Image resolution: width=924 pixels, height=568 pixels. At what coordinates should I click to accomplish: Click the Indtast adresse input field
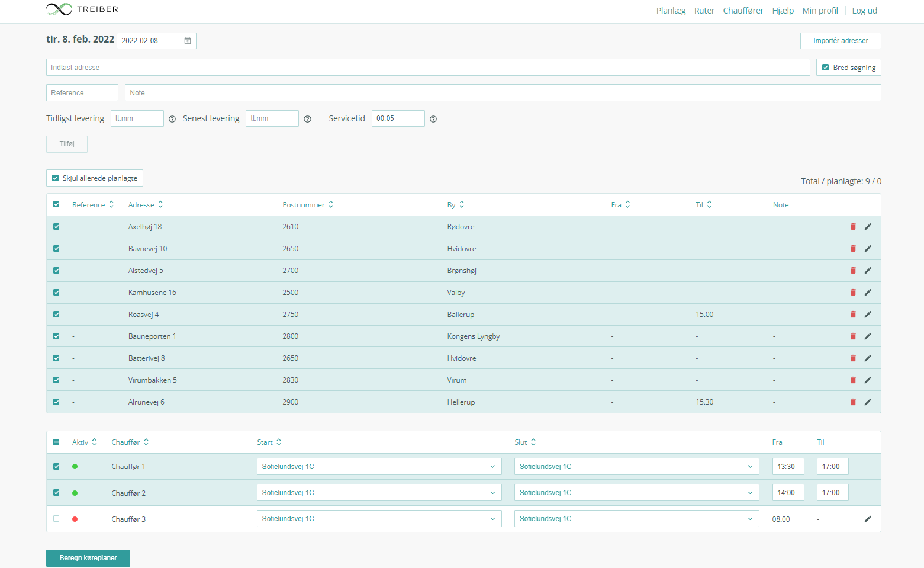(x=427, y=68)
